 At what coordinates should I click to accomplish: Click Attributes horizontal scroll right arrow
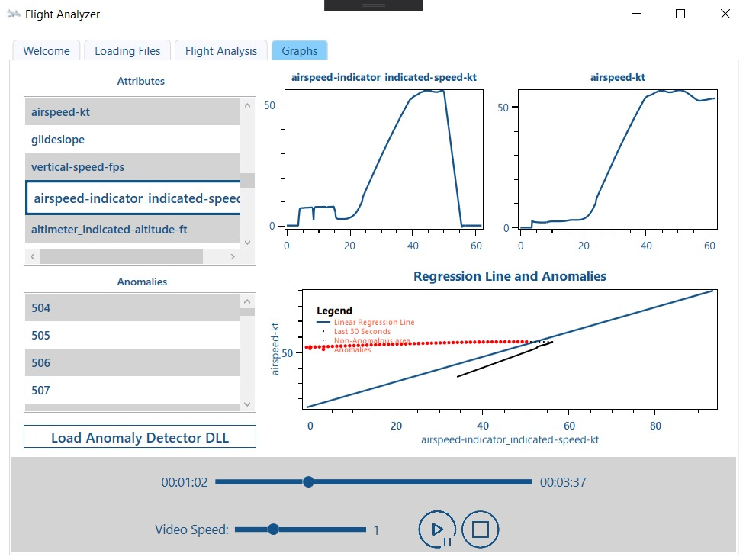(x=233, y=256)
